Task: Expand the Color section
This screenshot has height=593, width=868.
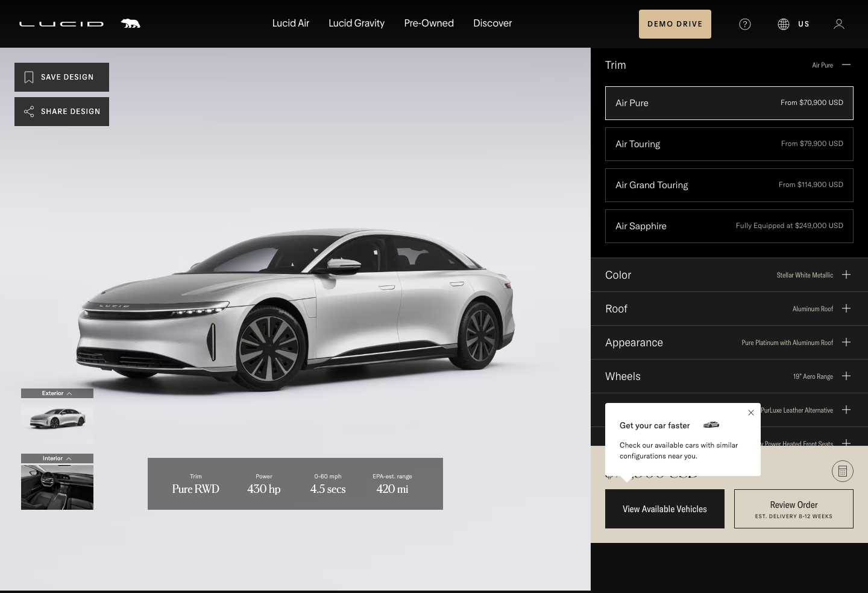Action: (x=846, y=274)
